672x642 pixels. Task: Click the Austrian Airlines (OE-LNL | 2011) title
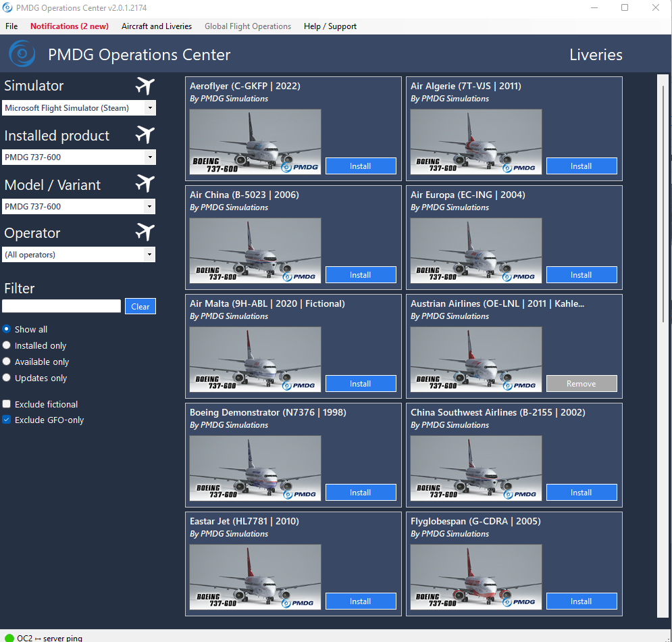pyautogui.click(x=497, y=303)
